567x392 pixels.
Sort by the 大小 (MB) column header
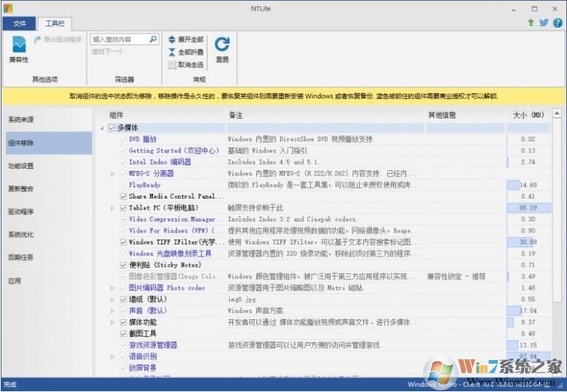pos(528,115)
